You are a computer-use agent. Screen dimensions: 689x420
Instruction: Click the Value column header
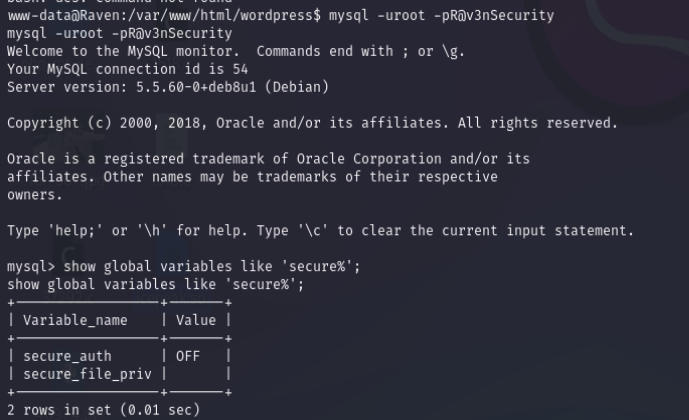pos(196,321)
